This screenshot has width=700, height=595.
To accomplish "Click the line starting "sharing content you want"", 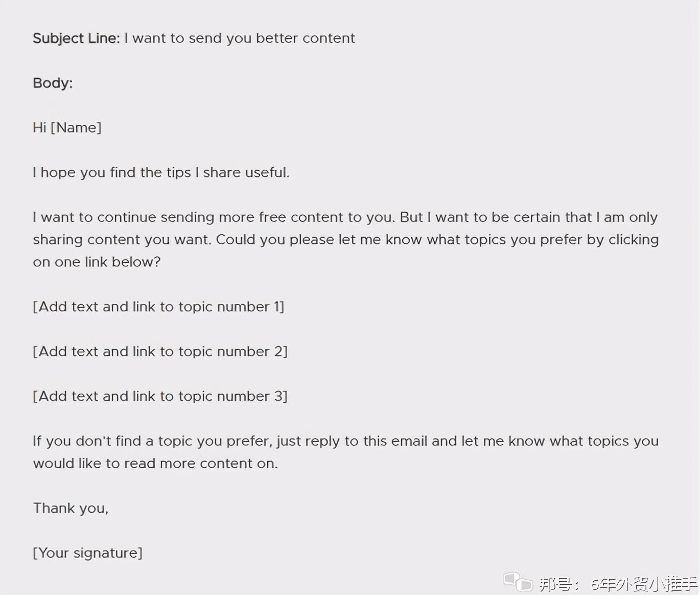I will [345, 240].
